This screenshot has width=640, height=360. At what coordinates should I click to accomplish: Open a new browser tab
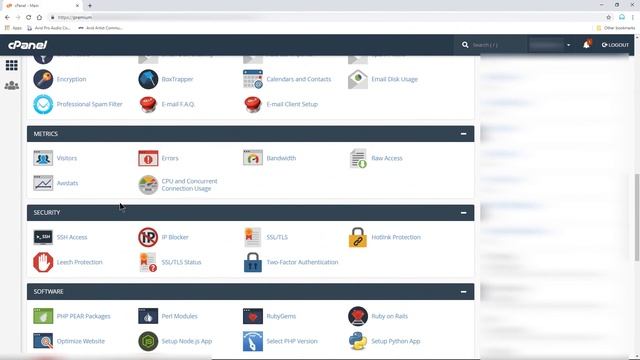tap(90, 6)
